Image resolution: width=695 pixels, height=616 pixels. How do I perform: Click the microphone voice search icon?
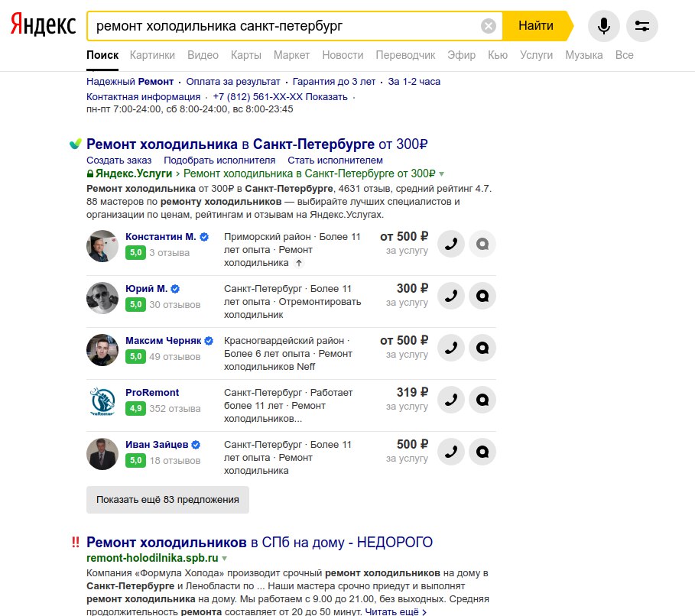click(x=603, y=26)
